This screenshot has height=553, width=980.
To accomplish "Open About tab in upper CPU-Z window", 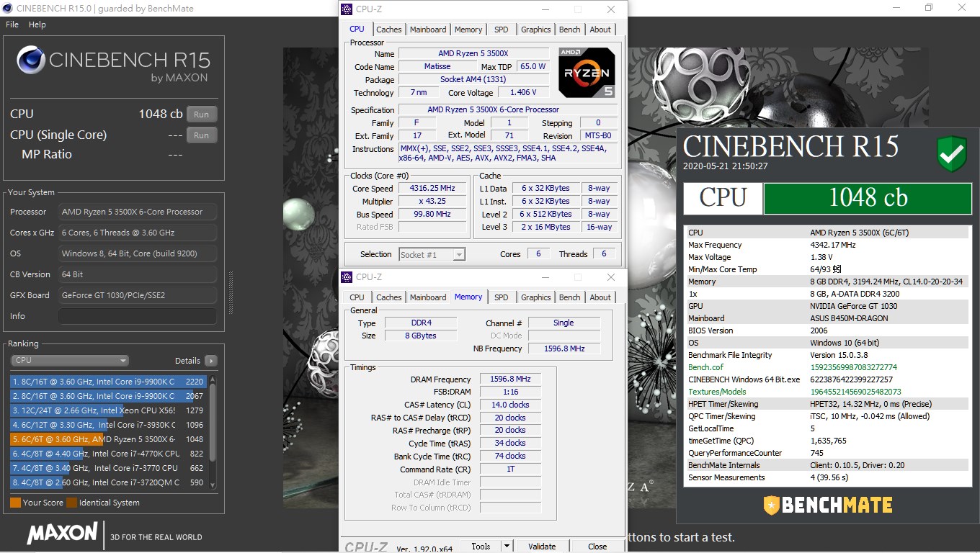I will pos(600,30).
